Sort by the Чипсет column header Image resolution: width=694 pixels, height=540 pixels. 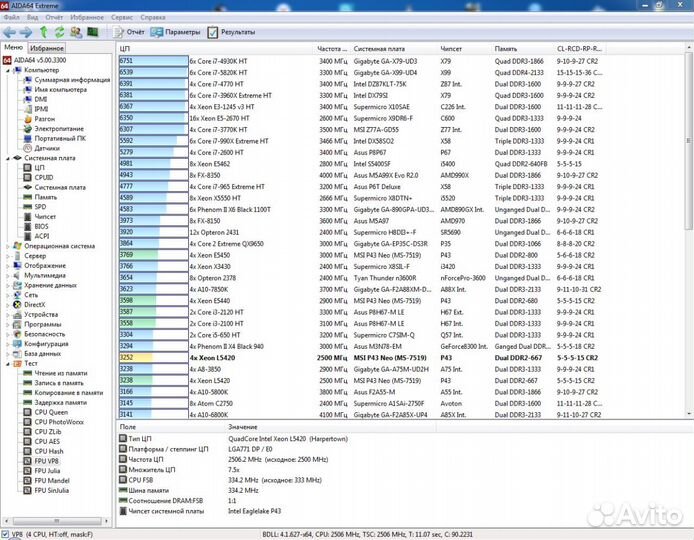tap(464, 49)
